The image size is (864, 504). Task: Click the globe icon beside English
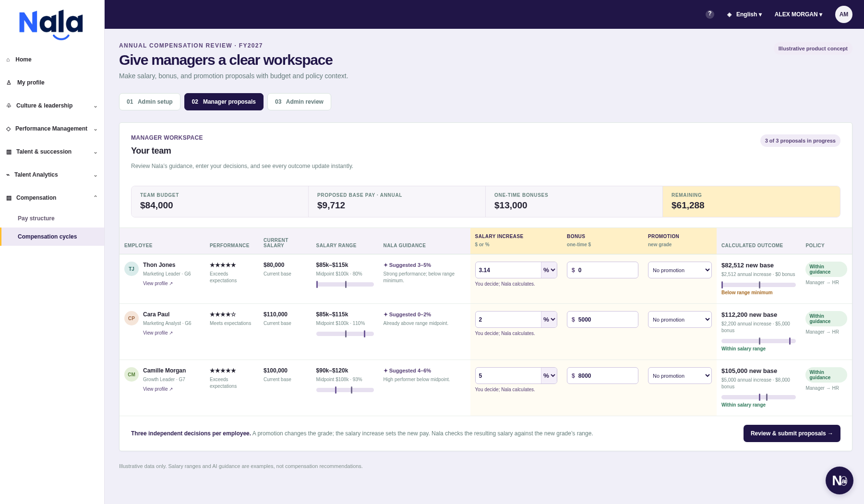(730, 14)
